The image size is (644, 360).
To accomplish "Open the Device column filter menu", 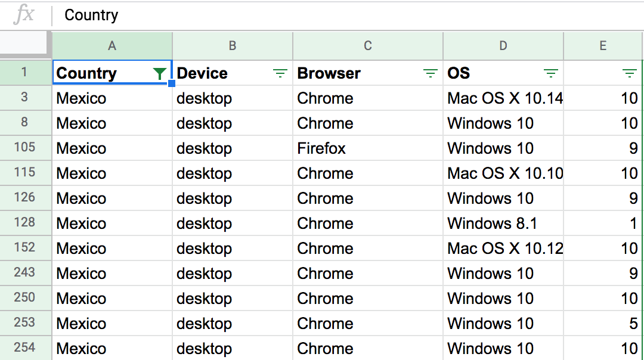I will [x=280, y=73].
